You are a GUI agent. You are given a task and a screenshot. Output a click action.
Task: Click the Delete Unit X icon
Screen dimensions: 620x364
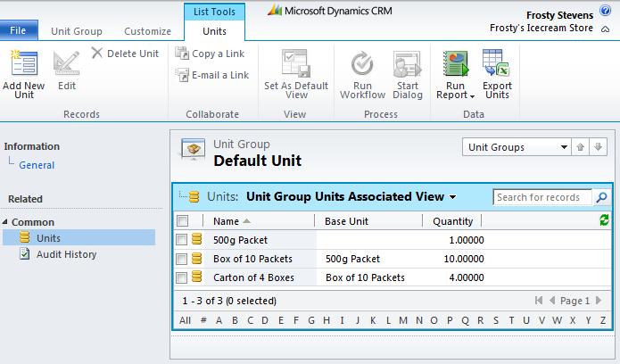coord(97,53)
